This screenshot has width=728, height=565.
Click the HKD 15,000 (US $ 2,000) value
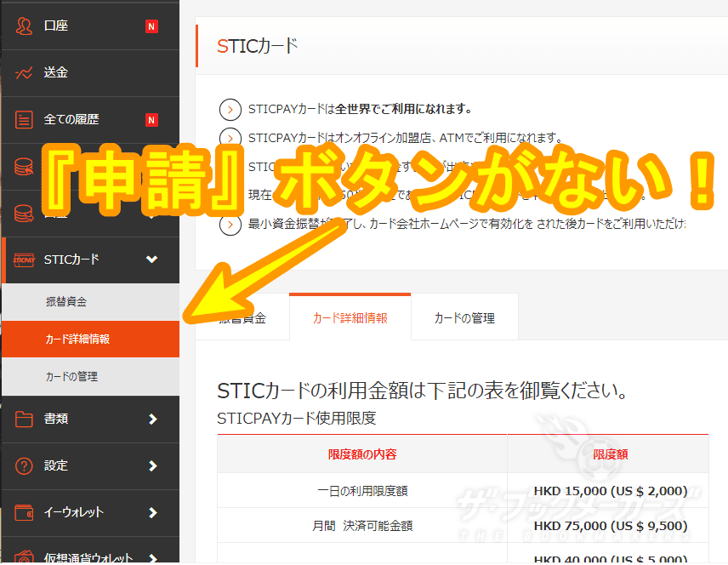610,491
